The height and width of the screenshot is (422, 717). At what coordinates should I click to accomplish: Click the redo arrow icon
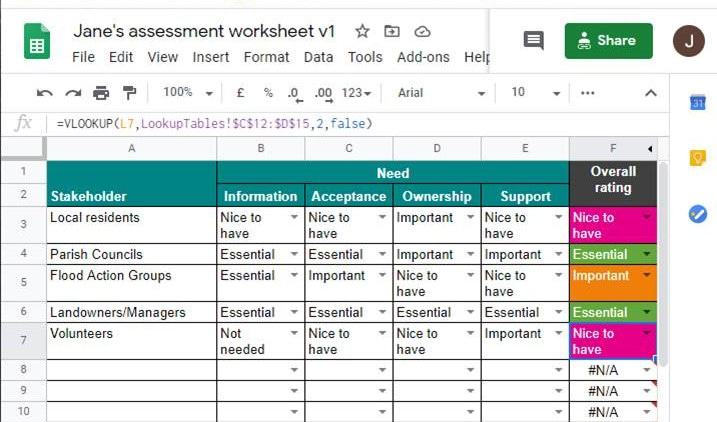[72, 93]
